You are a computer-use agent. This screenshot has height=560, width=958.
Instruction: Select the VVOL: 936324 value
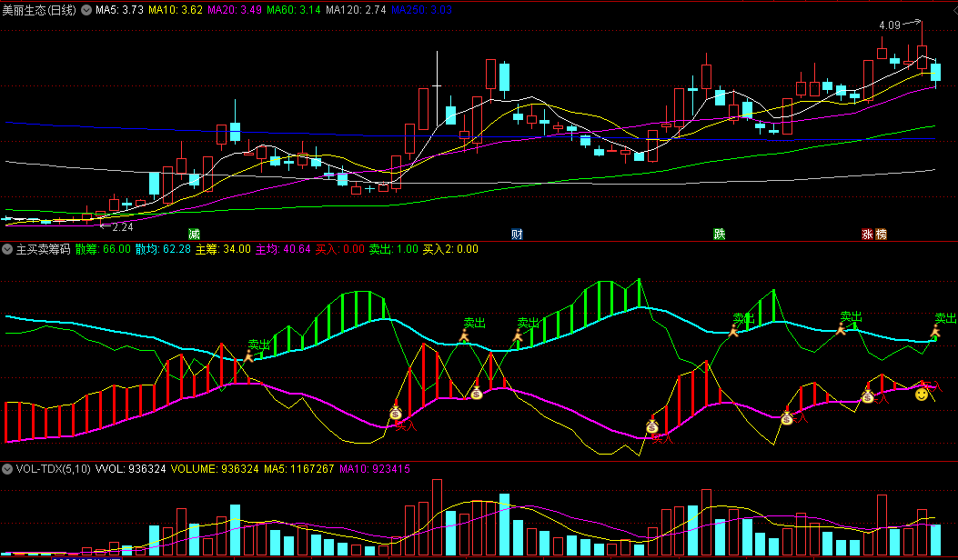pyautogui.click(x=131, y=469)
